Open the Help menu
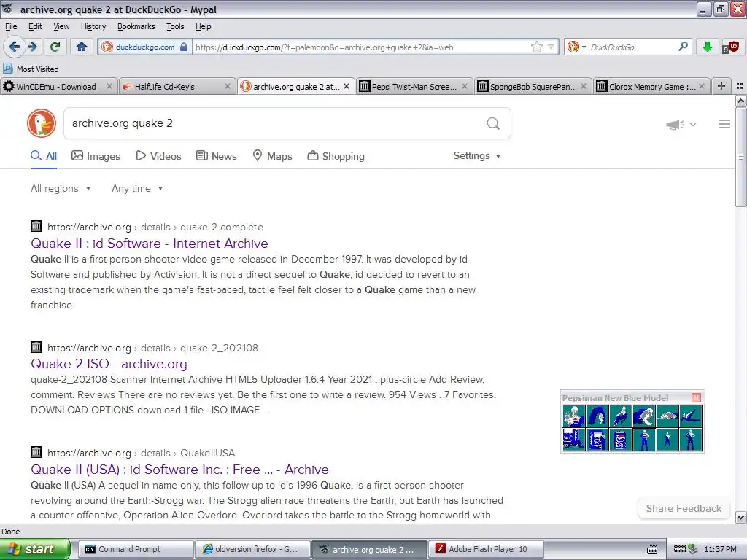This screenshot has height=560, width=747. click(203, 26)
